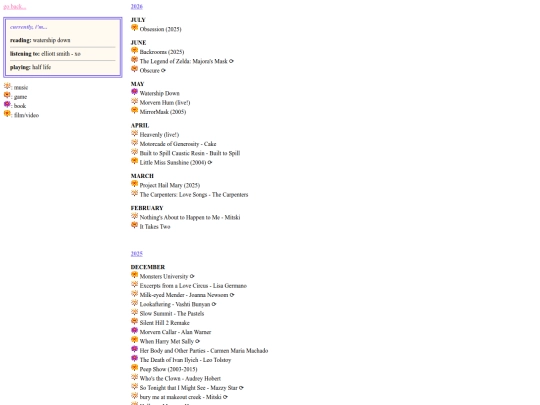This screenshot has height=405, width=540.
Task: Click the film icon beside Peep Show
Action: pos(135,368)
